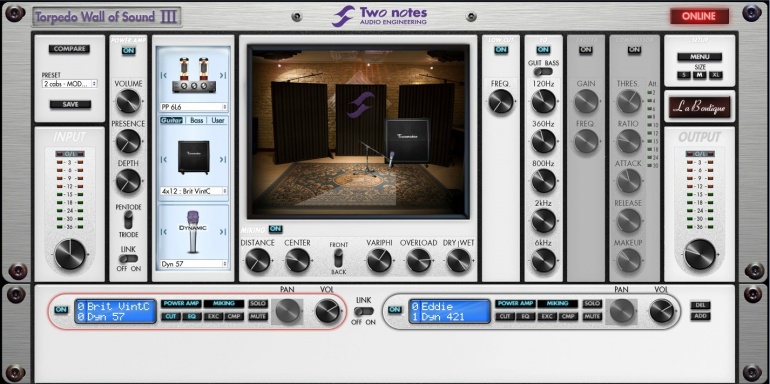Click the DRY/WET knob
Image resolution: width=770 pixels, height=384 pixels.
(x=459, y=260)
